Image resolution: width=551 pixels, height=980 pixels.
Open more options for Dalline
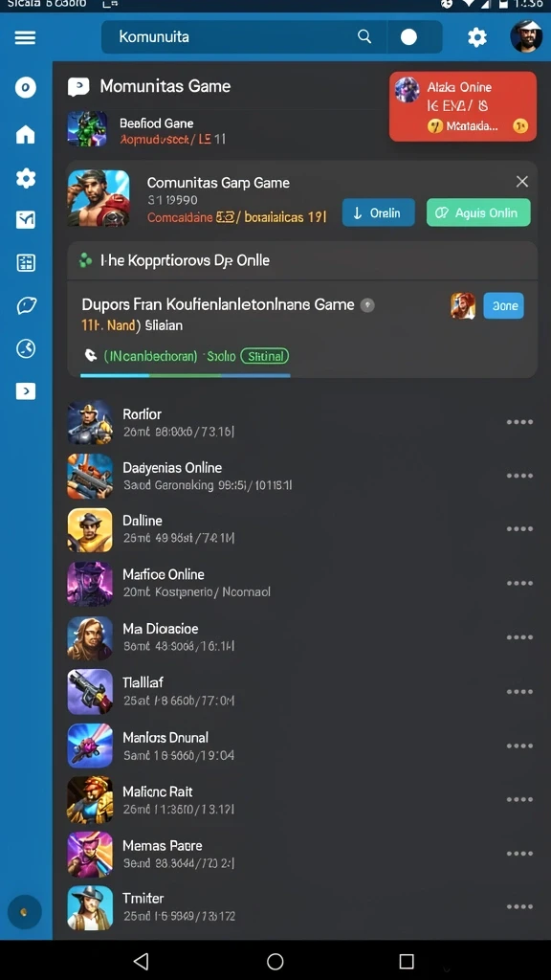pos(519,528)
